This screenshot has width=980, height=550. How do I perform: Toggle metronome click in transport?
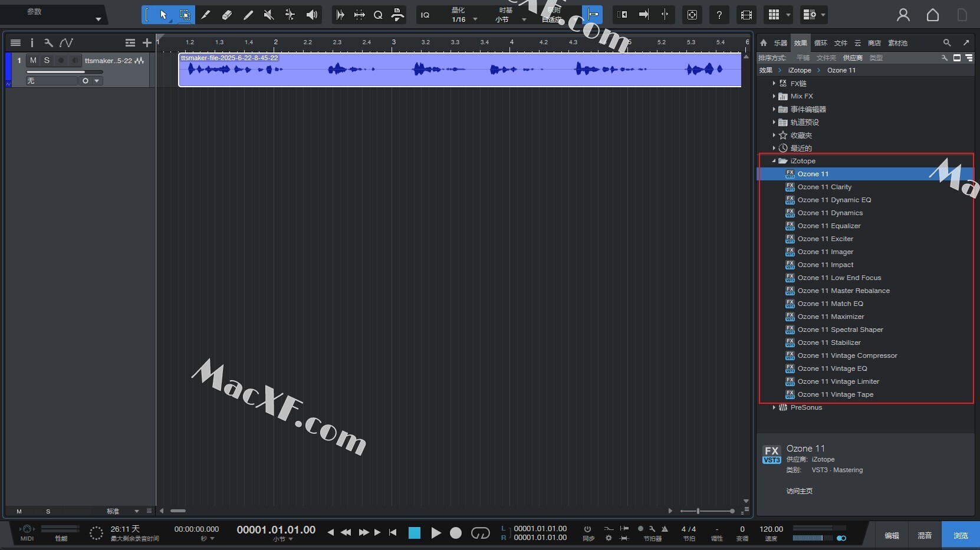[x=665, y=529]
